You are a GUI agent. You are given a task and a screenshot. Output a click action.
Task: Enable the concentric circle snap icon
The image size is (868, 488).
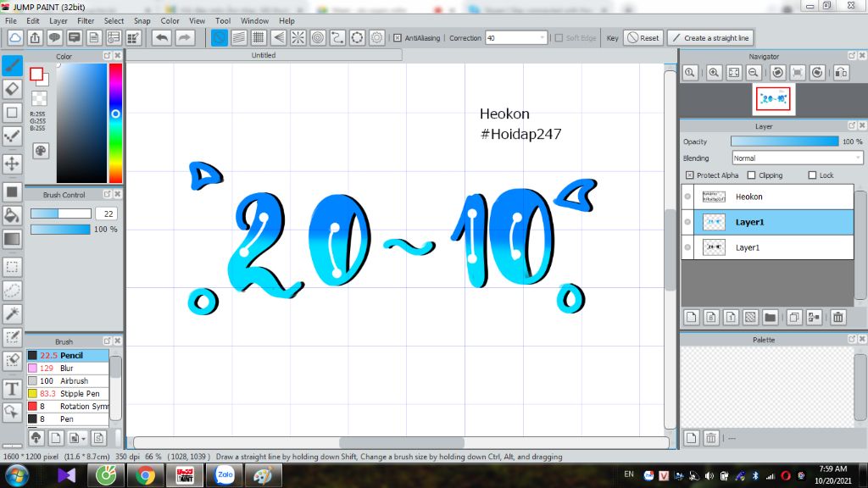[x=318, y=37]
